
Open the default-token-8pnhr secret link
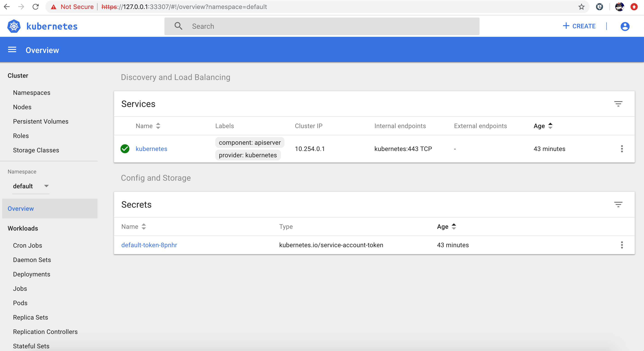pos(149,245)
